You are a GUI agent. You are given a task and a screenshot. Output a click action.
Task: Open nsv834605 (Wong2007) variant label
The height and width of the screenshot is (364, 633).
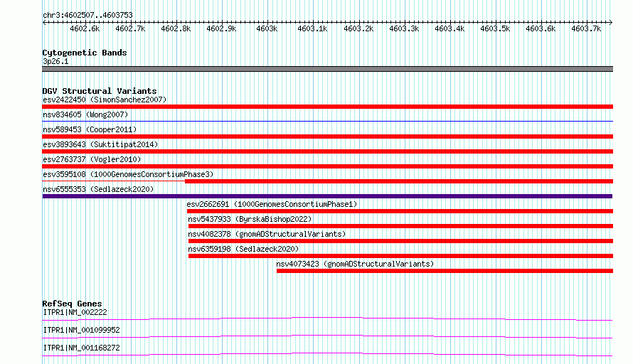click(85, 114)
